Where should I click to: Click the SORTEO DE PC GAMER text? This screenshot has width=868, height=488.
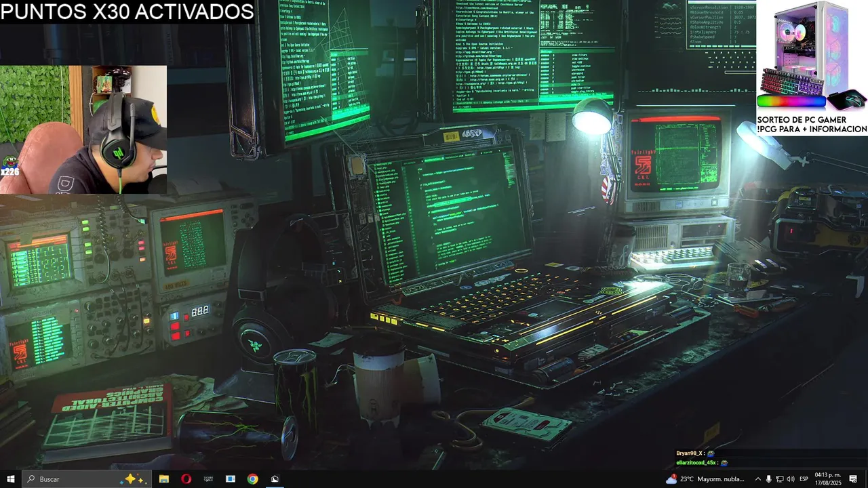[x=802, y=120]
